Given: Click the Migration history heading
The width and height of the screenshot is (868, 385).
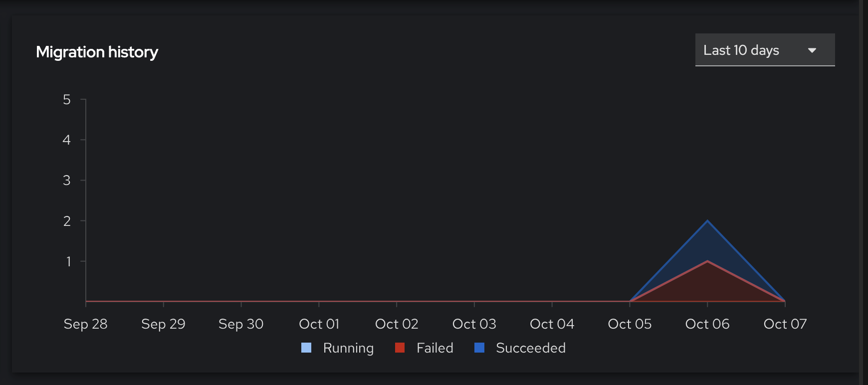Looking at the screenshot, I should click(97, 52).
